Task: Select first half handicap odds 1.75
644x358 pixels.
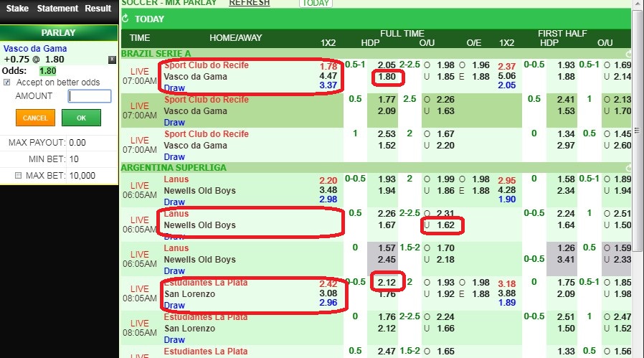Action: [x=566, y=283]
